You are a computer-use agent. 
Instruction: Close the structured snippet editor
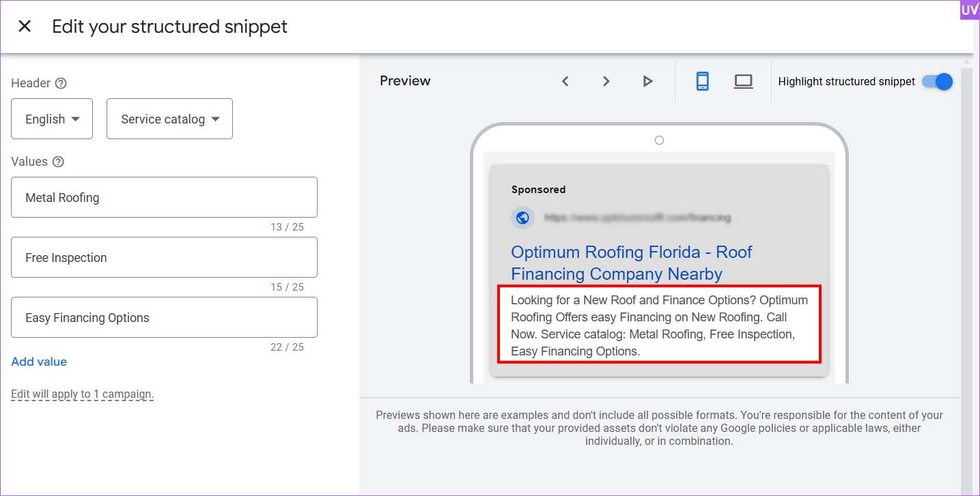click(x=25, y=27)
